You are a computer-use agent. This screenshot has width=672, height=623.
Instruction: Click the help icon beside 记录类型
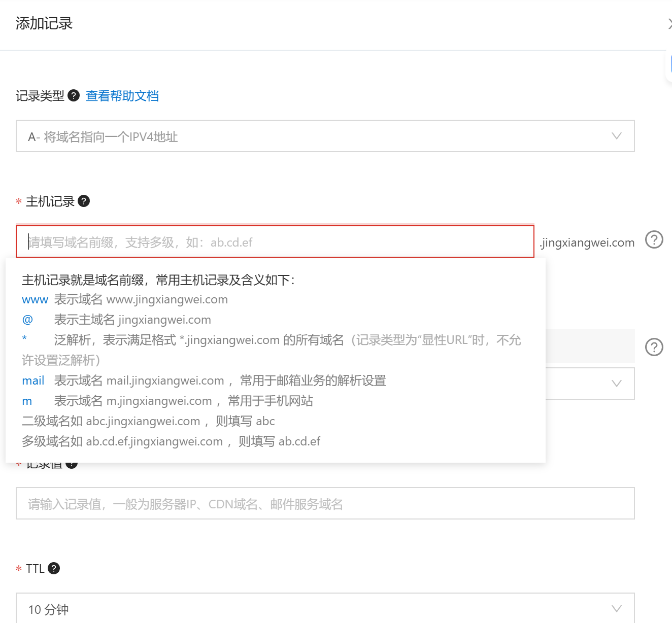pos(74,95)
